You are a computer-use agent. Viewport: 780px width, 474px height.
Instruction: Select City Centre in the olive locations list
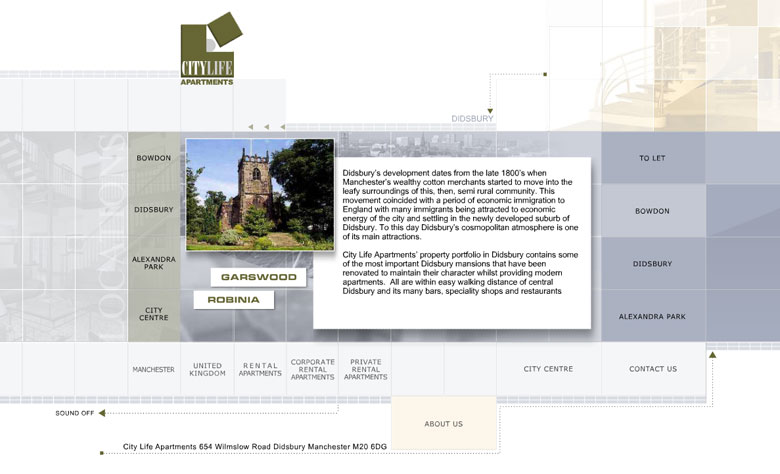(154, 314)
